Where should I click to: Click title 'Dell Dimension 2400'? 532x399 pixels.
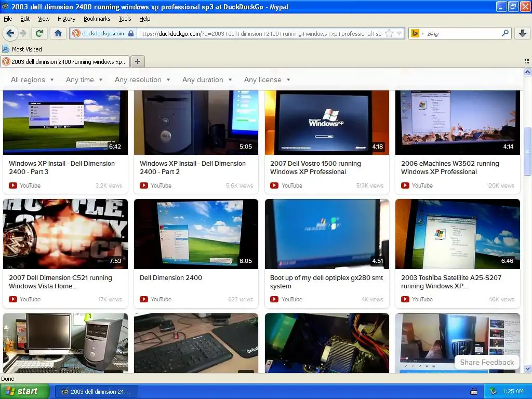click(x=170, y=277)
